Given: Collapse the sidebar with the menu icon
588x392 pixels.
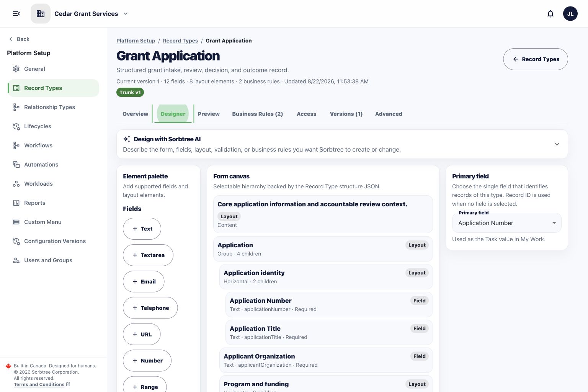Looking at the screenshot, I should (16, 14).
